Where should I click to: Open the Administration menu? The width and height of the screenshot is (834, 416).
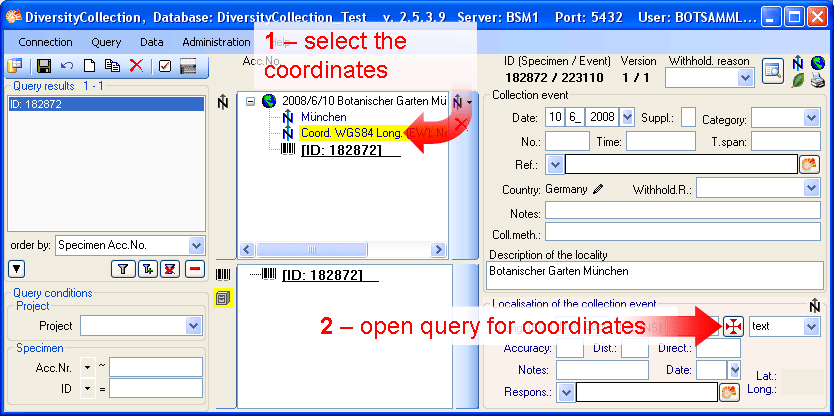[216, 42]
